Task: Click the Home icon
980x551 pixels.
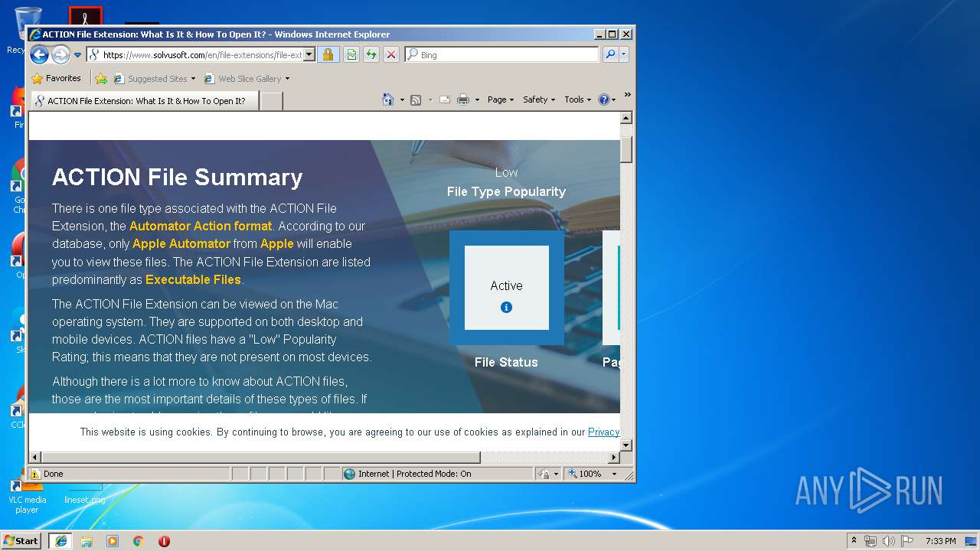Action: [x=388, y=99]
